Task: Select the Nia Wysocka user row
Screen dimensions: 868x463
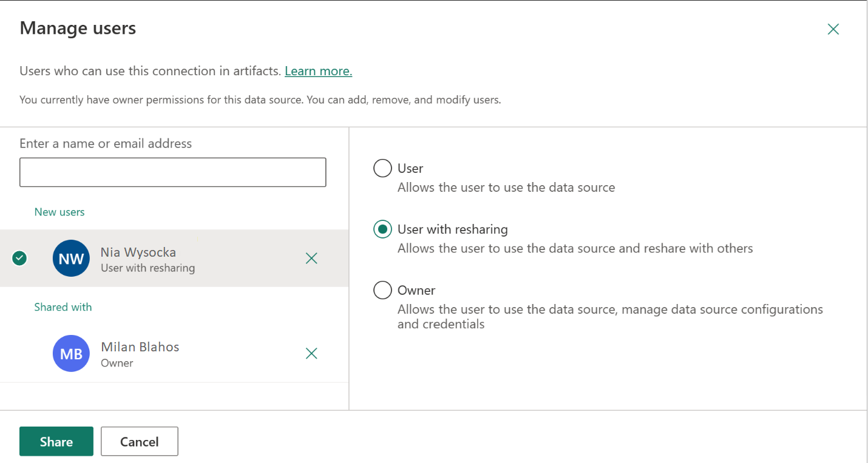Action: pyautogui.click(x=182, y=259)
